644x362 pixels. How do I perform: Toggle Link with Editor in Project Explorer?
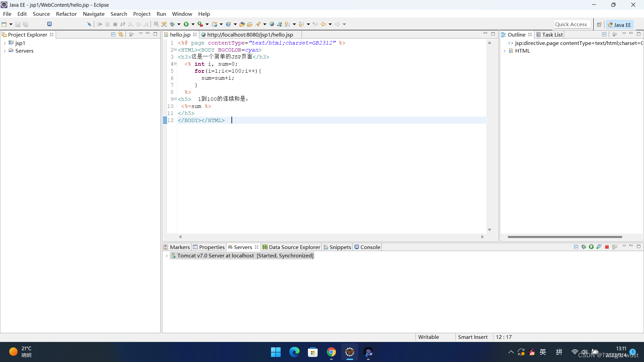coord(121,35)
